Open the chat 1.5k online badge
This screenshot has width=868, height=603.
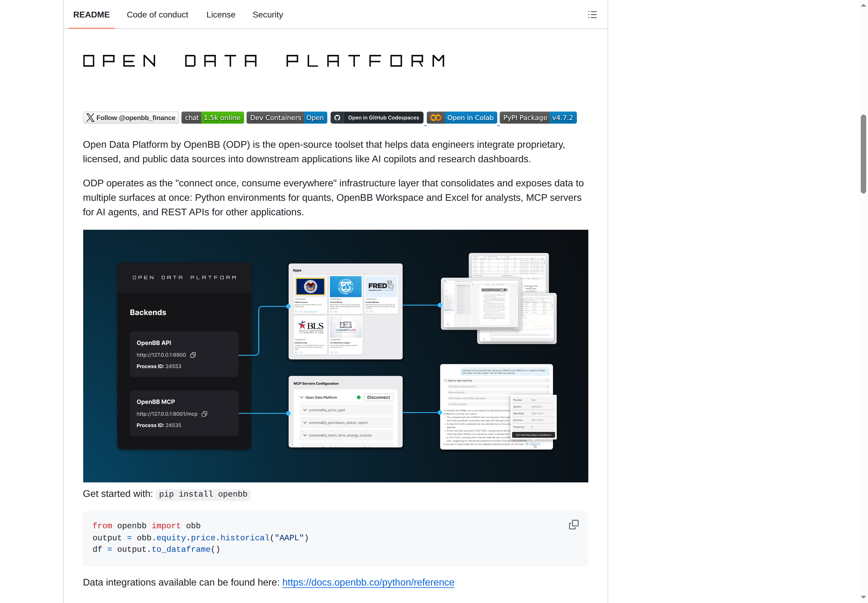coord(213,118)
